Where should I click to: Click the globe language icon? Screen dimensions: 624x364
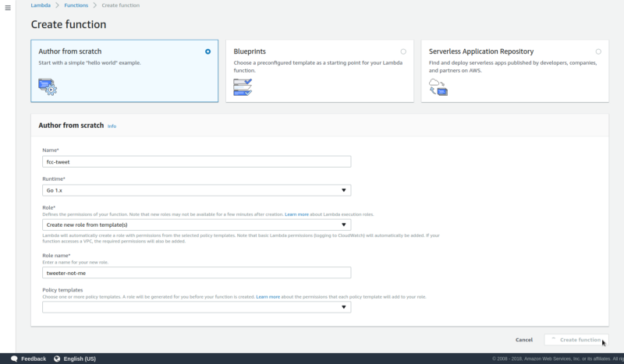57,359
